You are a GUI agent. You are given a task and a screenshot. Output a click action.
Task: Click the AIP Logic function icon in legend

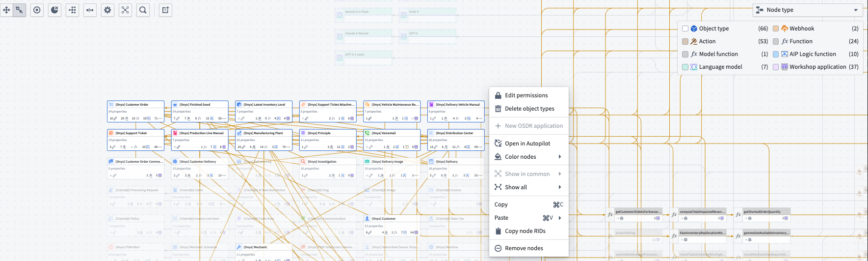click(785, 54)
